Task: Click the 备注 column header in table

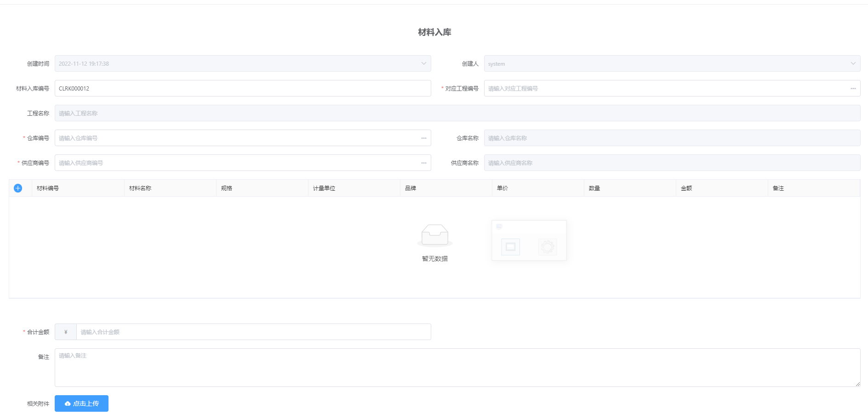Action: coord(814,188)
